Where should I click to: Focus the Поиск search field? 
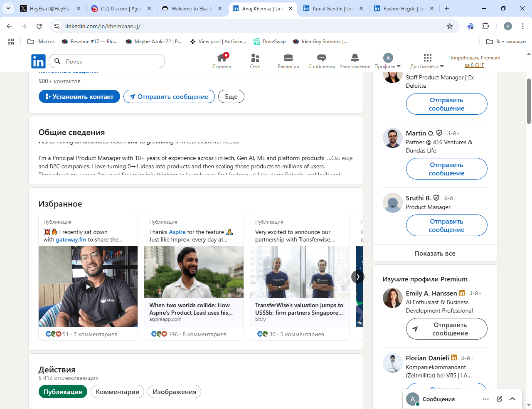(x=107, y=62)
